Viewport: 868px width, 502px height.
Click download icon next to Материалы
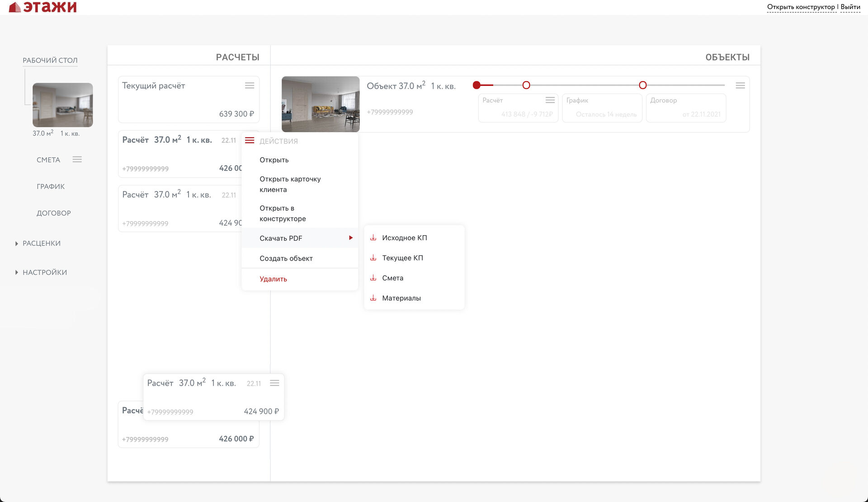point(373,298)
